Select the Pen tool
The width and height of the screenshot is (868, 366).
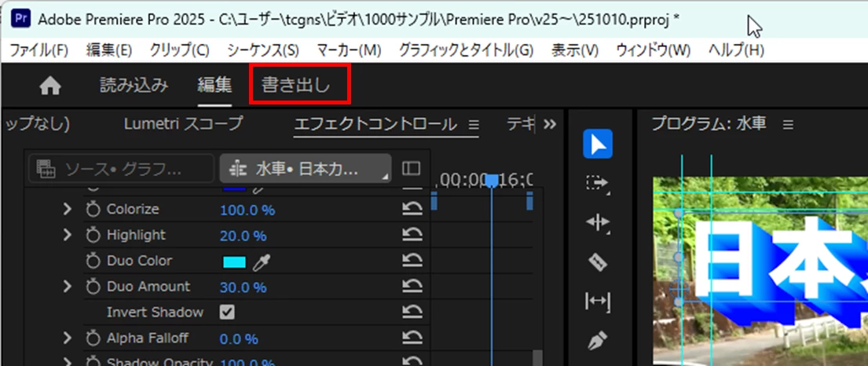tap(597, 341)
